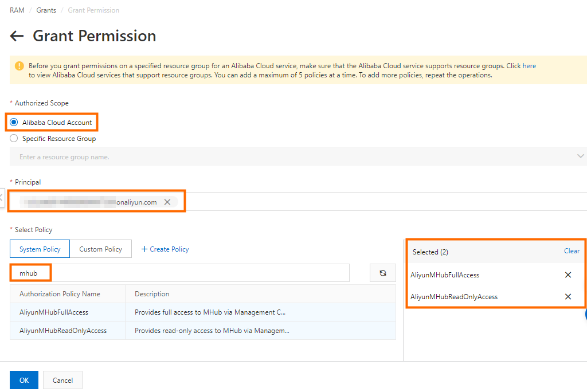Go to RAM in the breadcrumb
This screenshot has height=392, width=587.
tap(17, 10)
